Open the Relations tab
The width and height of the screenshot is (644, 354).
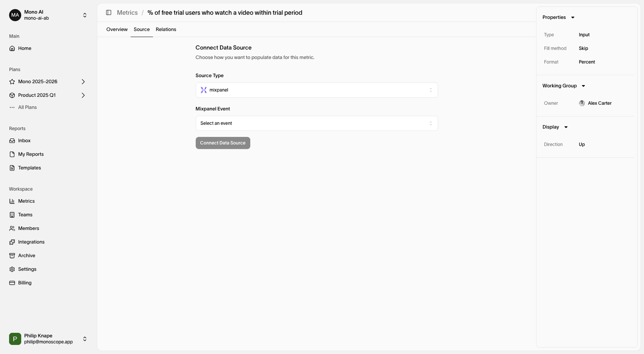pyautogui.click(x=166, y=29)
